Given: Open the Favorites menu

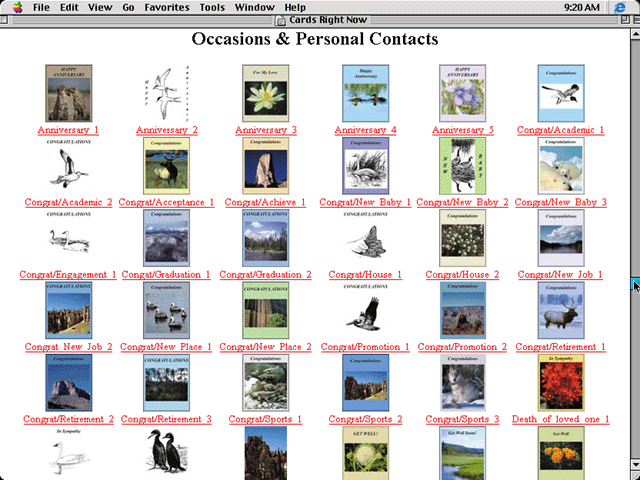Looking at the screenshot, I should click(x=167, y=7).
